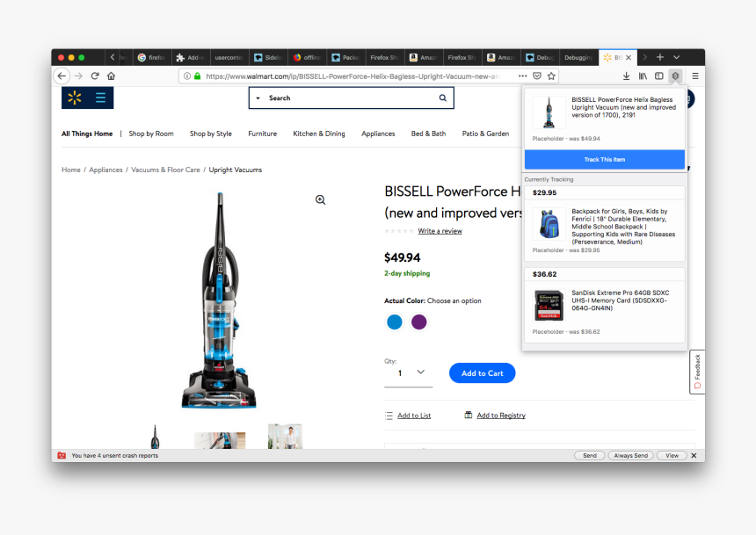Open the Qty quantity dropdown
756x535 pixels.
pyautogui.click(x=409, y=373)
